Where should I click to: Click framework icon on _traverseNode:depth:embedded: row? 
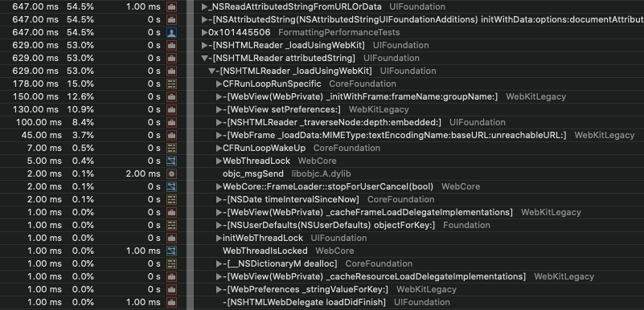(x=172, y=122)
